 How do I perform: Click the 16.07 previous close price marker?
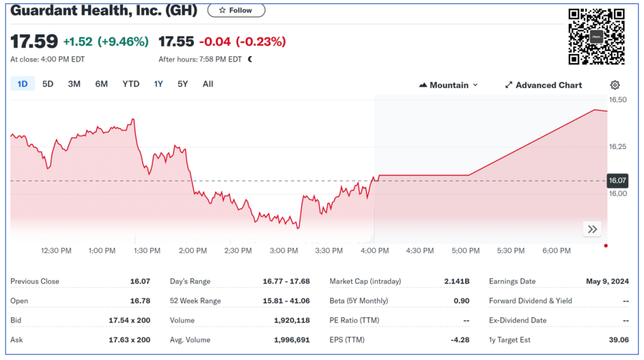coord(617,180)
